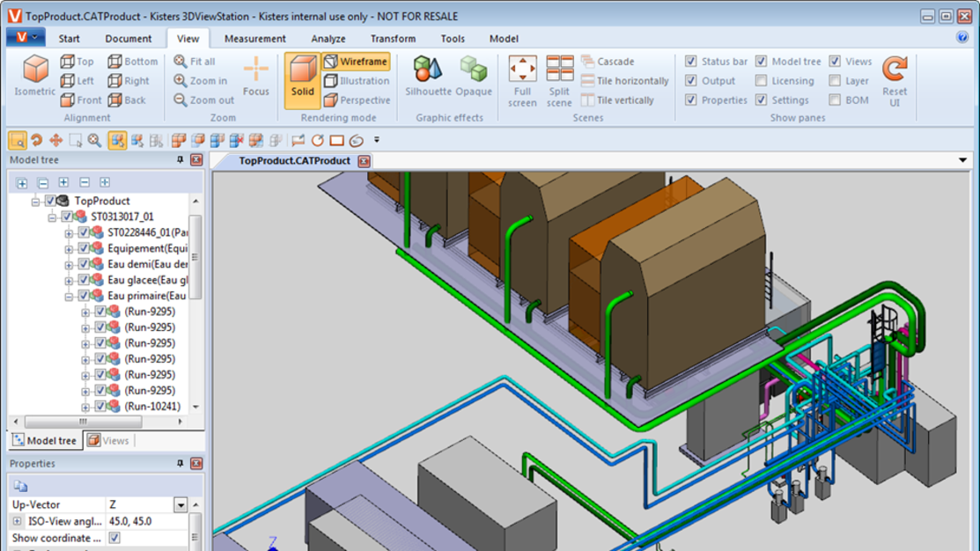980x551 pixels.
Task: Enable the BOM pane checkbox
Action: tap(835, 100)
